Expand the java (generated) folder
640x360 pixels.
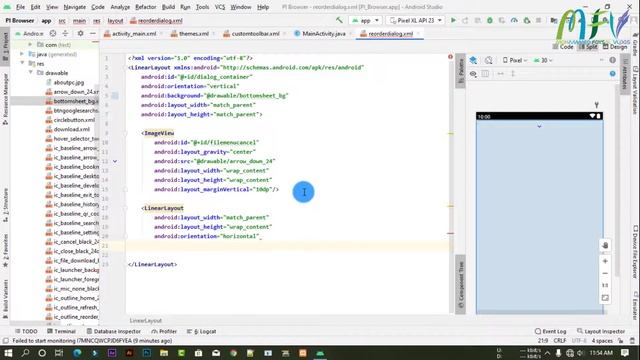tap(22, 54)
